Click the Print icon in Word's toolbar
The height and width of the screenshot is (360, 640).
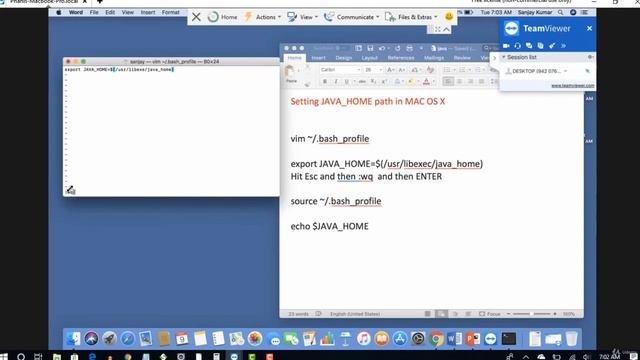(409, 48)
